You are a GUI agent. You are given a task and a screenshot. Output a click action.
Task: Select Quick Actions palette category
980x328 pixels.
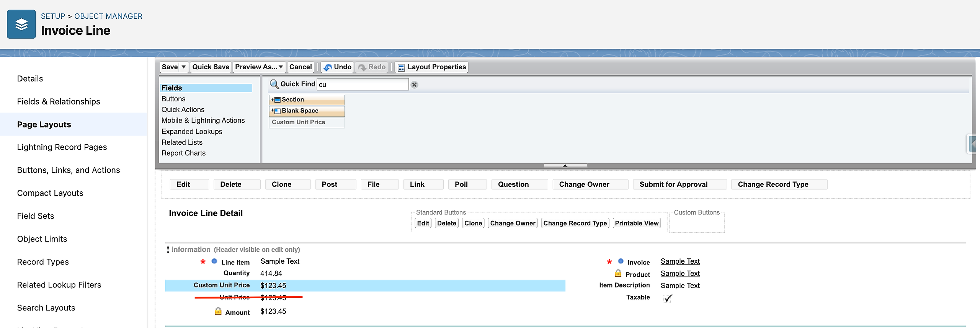183,109
